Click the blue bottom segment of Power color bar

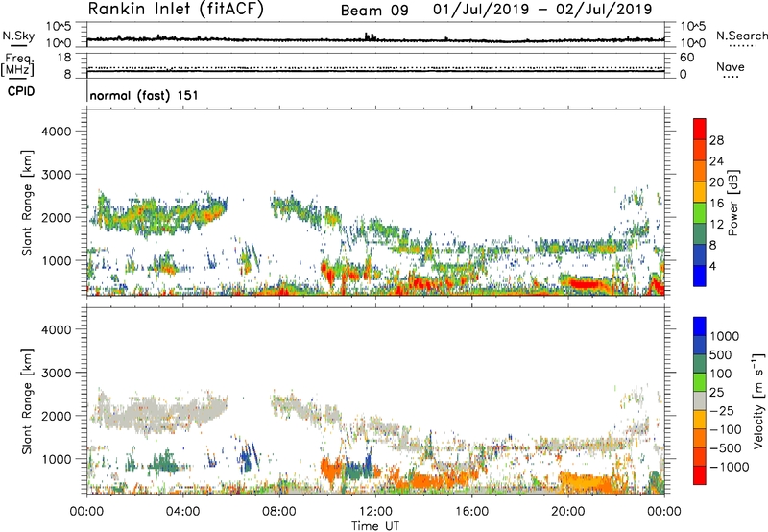[700, 276]
